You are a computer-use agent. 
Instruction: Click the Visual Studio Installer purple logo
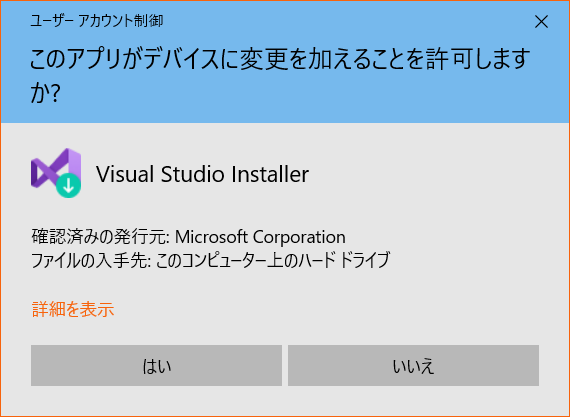click(x=56, y=173)
